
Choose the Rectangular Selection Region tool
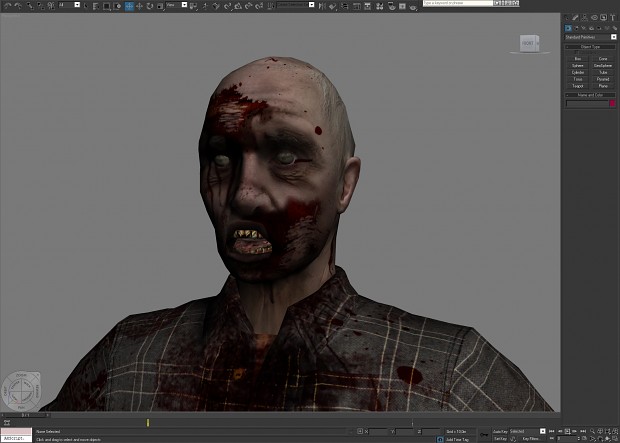coord(107,6)
